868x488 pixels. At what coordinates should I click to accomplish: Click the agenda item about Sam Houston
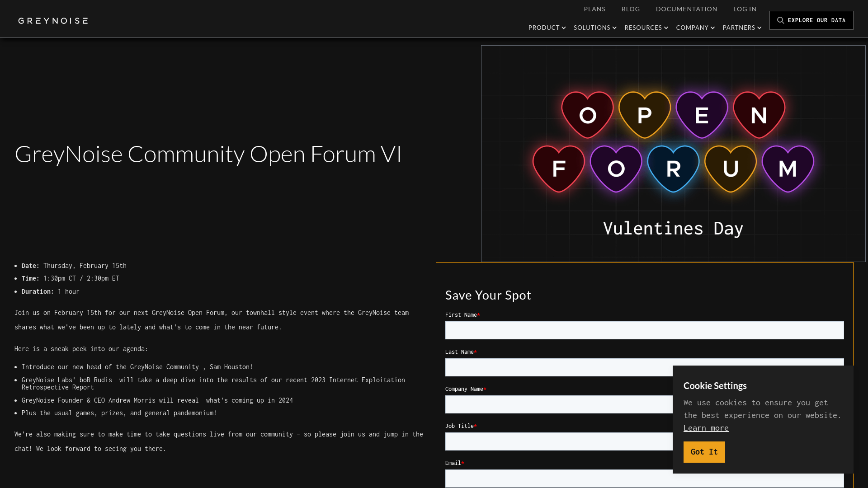[x=137, y=367]
